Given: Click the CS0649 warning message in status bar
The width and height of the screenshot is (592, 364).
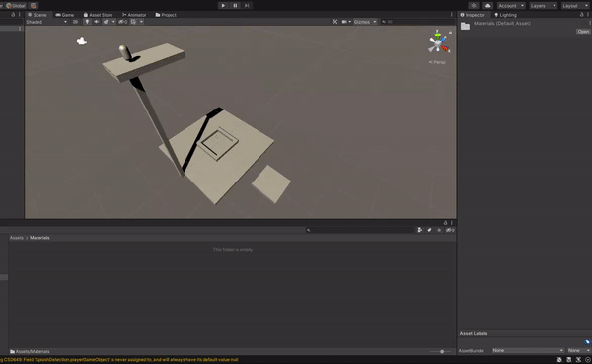Looking at the screenshot, I should (x=119, y=360).
